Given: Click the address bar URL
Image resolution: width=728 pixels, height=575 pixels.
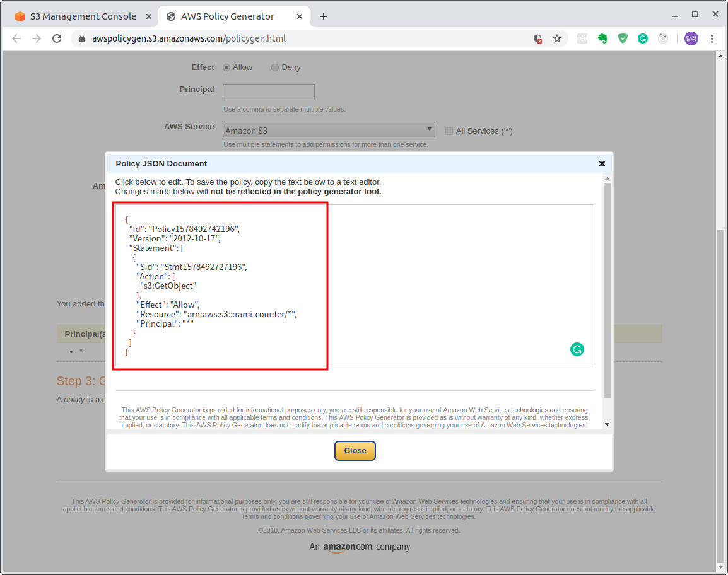Looking at the screenshot, I should pos(189,38).
